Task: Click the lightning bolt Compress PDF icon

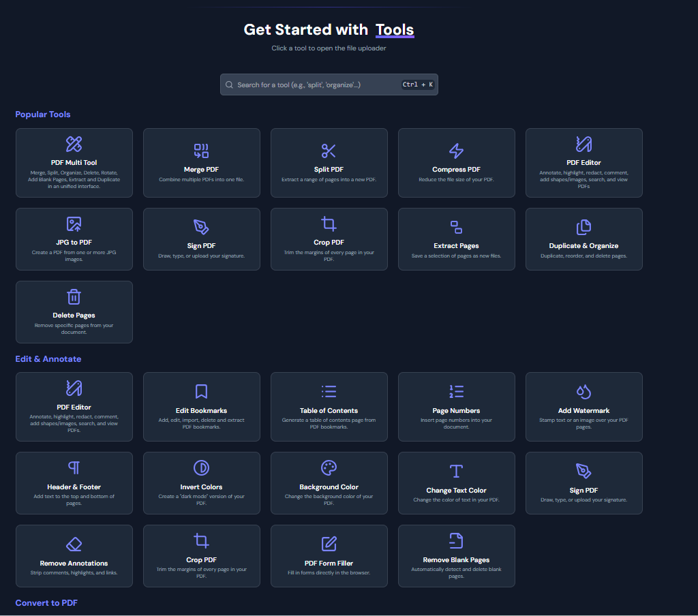Action: (456, 151)
